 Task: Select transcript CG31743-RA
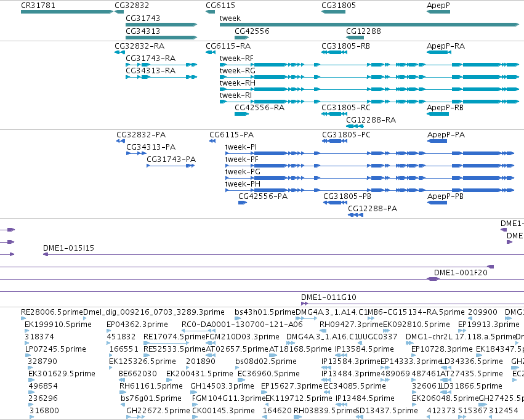[x=161, y=65]
